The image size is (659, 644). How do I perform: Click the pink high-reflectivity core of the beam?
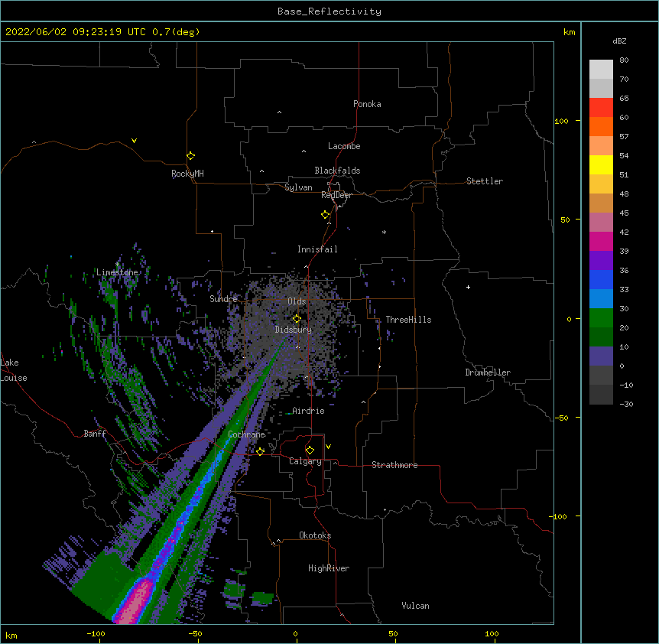[135, 603]
